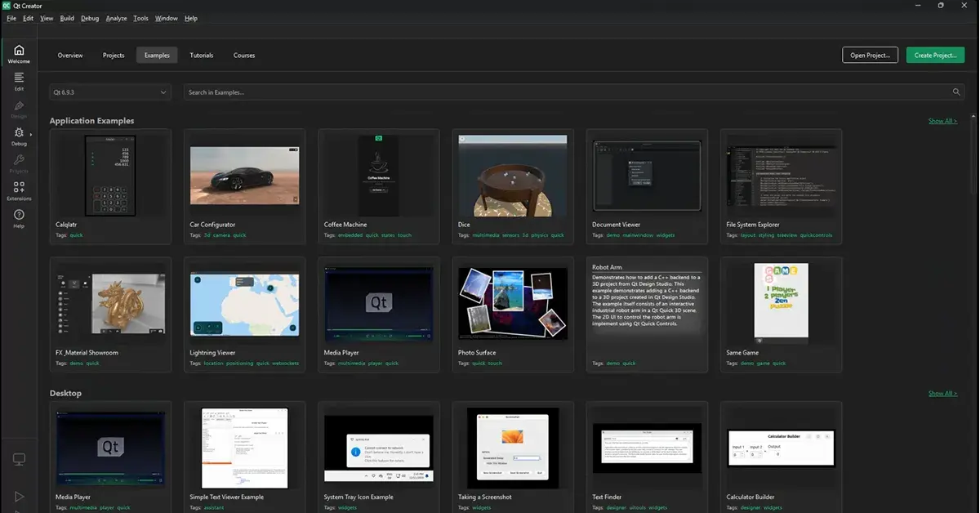980x513 pixels.
Task: Open the Welcome mode in sidebar
Action: tap(19, 54)
